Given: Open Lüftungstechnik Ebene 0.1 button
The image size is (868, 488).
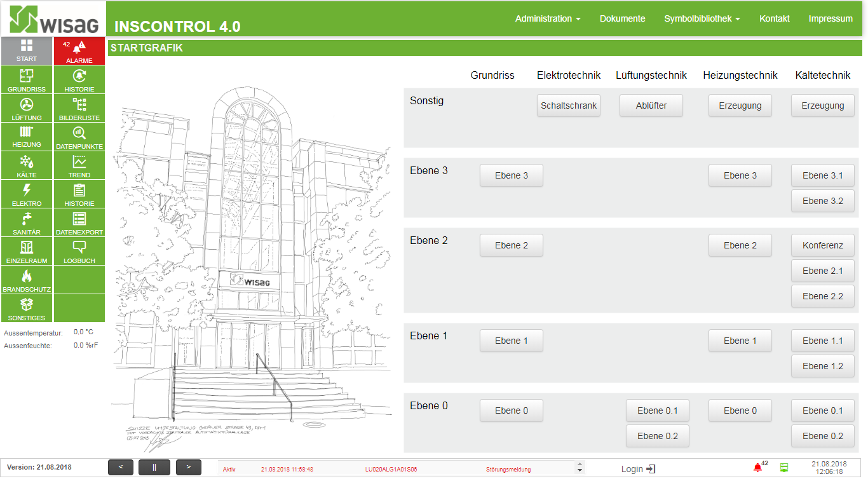Looking at the screenshot, I should [x=658, y=410].
